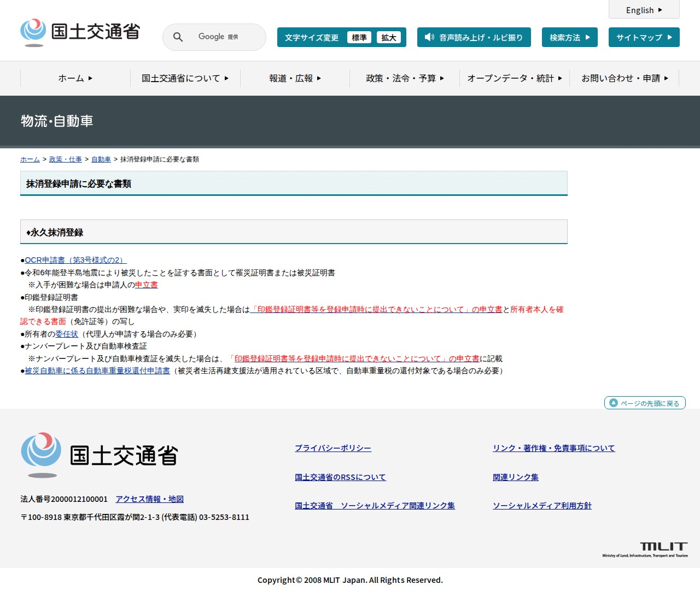Open the 政策・法令・予算 menu
Screen dimensions: 700x596
405,78
